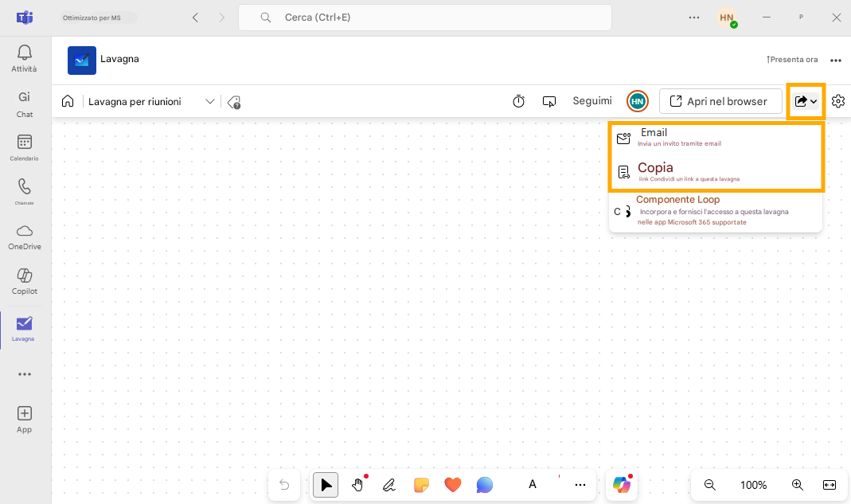Toggle the share dropdown button
Screen dimensions: 851x504
[806, 101]
